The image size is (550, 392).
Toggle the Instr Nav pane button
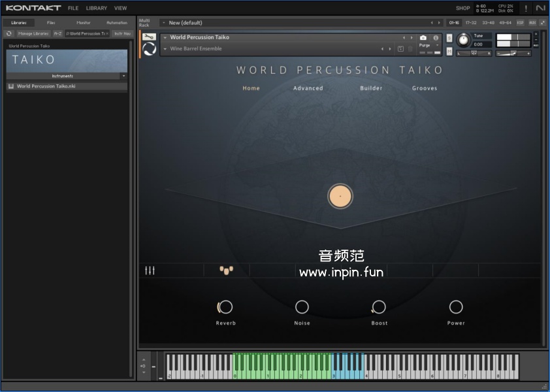[x=122, y=33]
